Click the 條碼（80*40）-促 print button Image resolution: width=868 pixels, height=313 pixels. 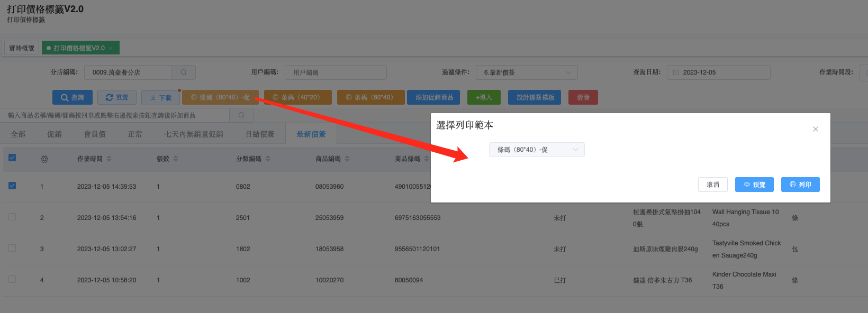pos(220,97)
